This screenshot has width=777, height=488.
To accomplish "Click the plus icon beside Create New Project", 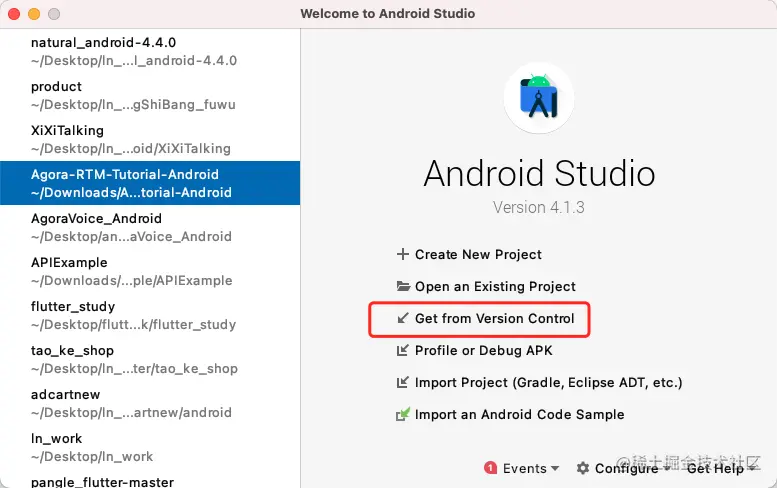I will click(403, 254).
